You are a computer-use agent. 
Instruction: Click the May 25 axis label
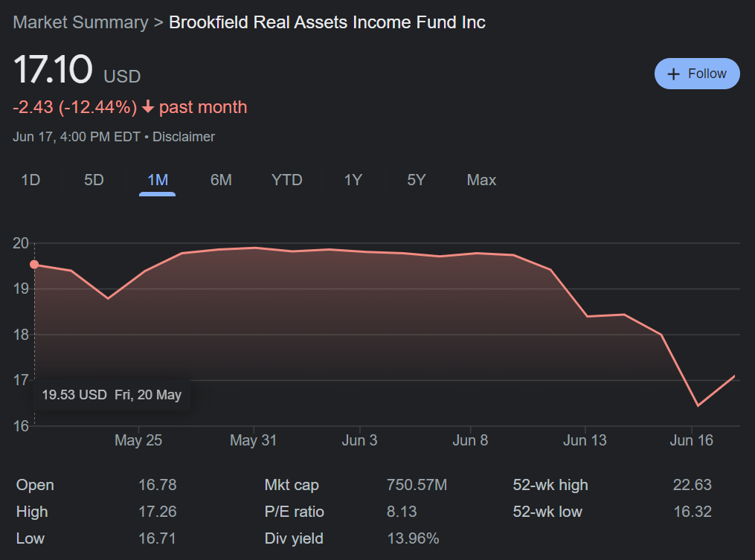138,440
